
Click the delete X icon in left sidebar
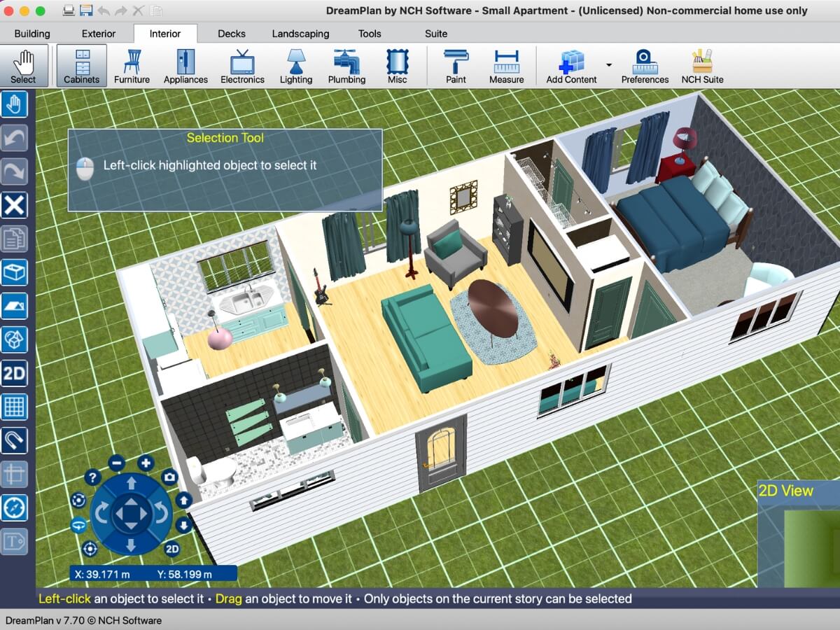pyautogui.click(x=15, y=206)
